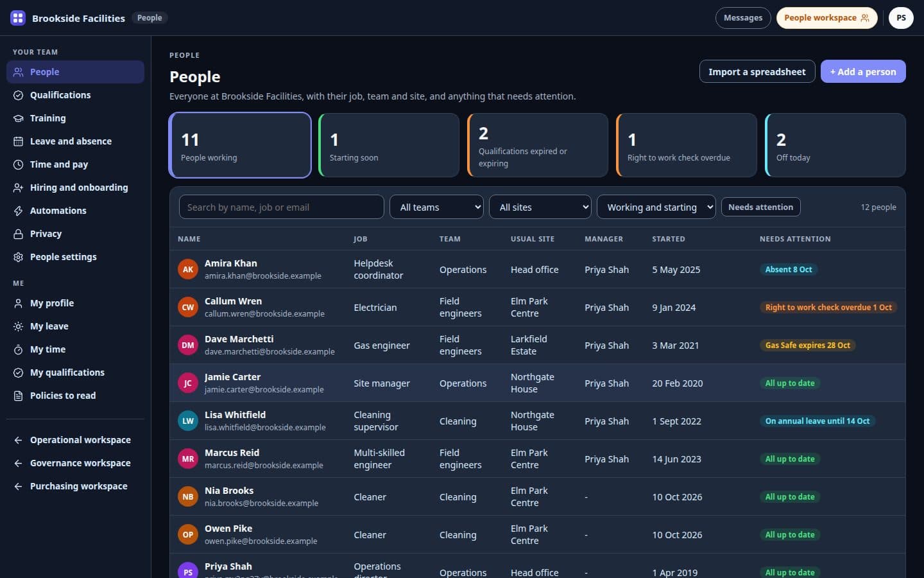Click Lisa Whitfield's name
The height and width of the screenshot is (578, 924).
point(235,415)
